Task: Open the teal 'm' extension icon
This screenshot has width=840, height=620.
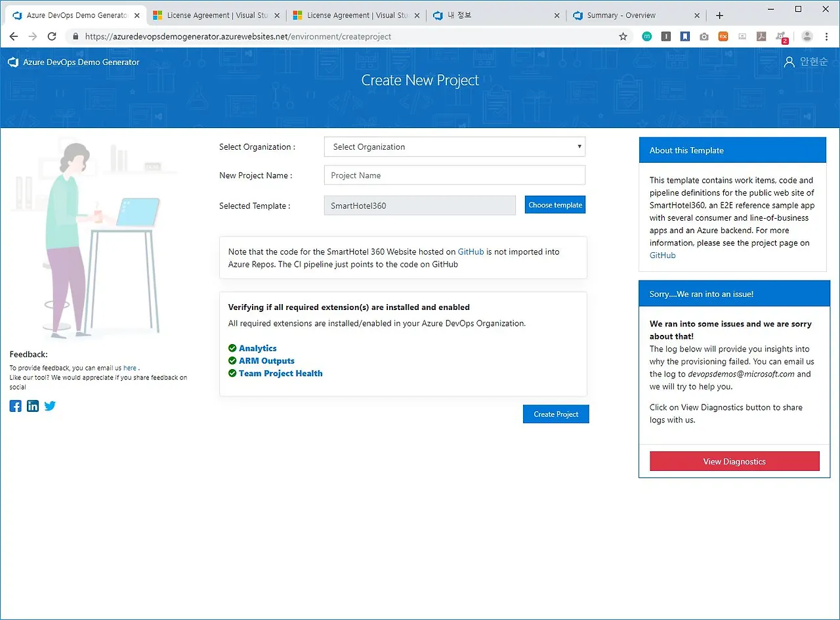Action: click(646, 37)
